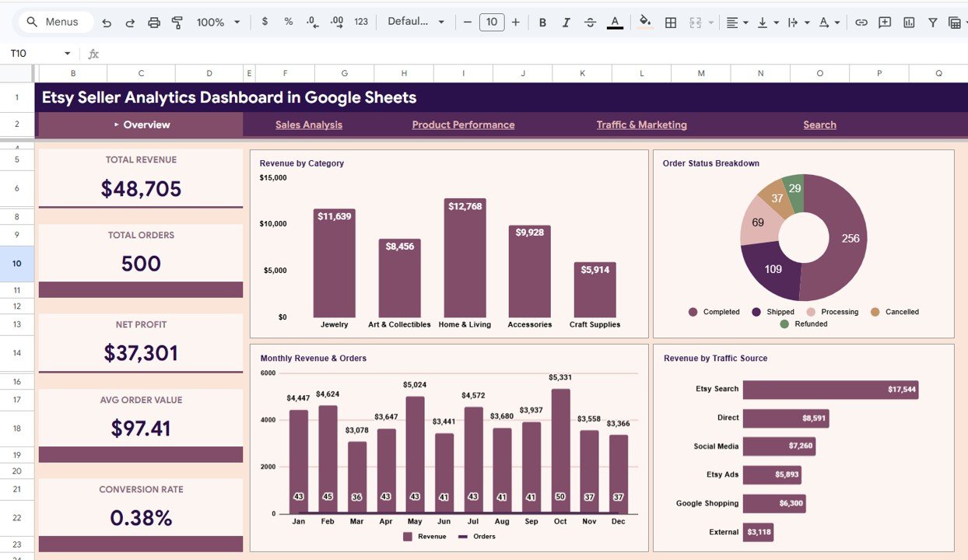Toggle strikethrough formatting
The width and height of the screenshot is (968, 560).
click(x=590, y=22)
